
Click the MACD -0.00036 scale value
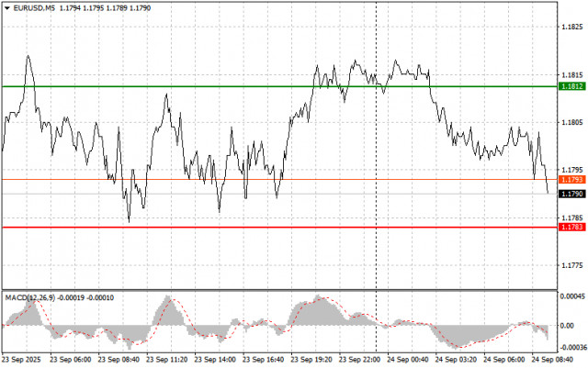(x=573, y=348)
